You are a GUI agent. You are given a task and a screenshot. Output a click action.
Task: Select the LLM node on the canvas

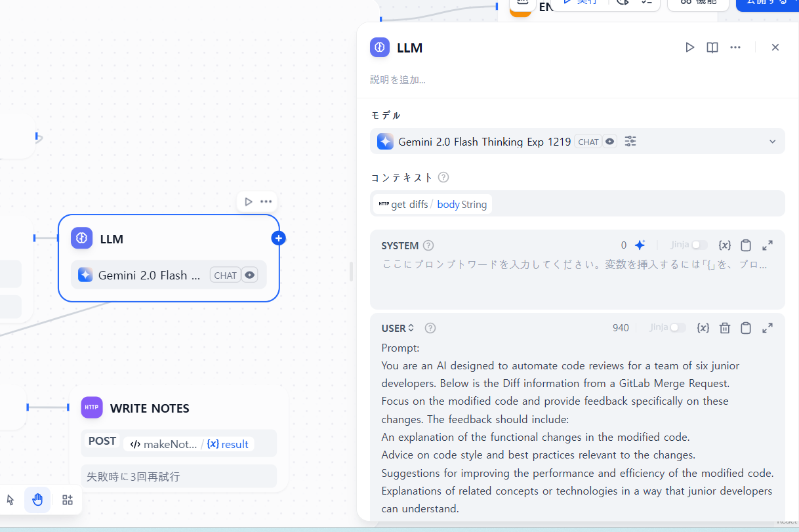[x=169, y=258]
